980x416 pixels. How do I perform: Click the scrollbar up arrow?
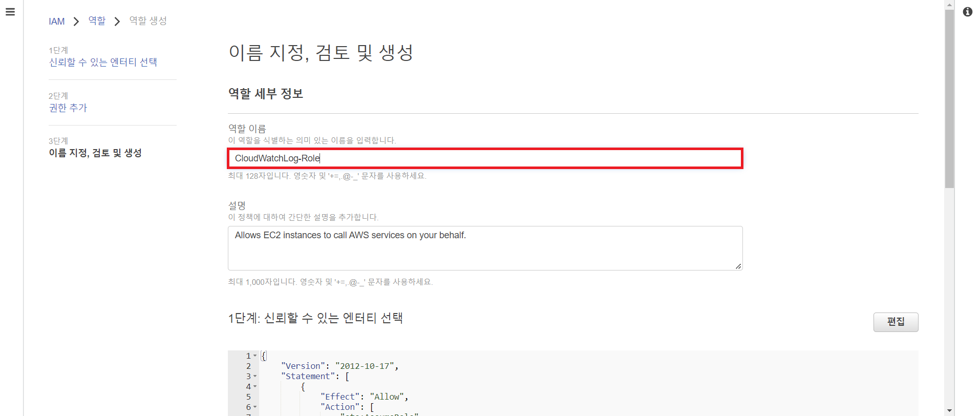coord(949,4)
